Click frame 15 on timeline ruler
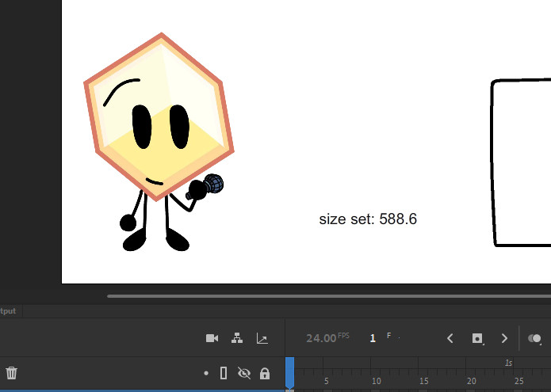This screenshot has height=392, width=551. pos(424,381)
